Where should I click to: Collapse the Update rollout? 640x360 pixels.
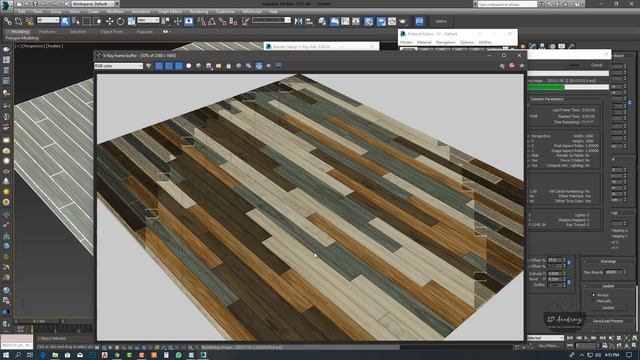pyautogui.click(x=608, y=286)
